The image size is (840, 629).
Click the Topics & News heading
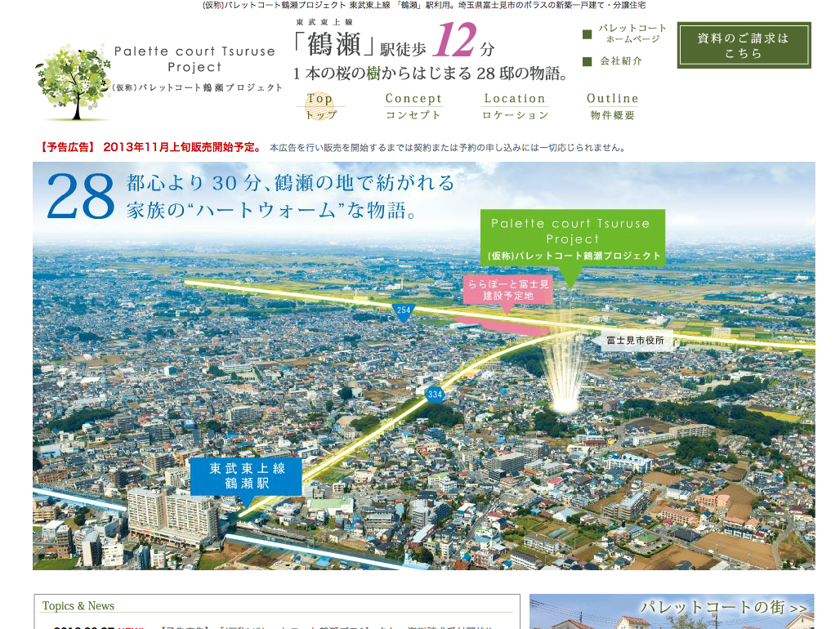78,606
